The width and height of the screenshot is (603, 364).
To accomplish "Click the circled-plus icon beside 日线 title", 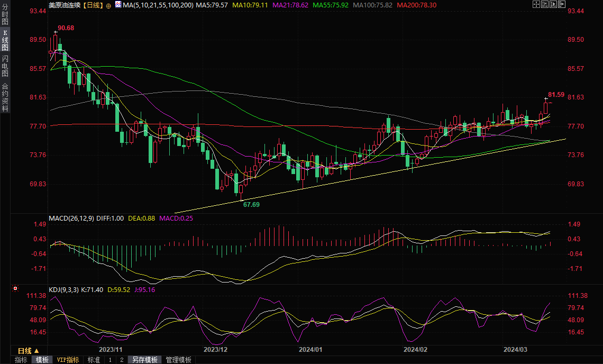I will pyautogui.click(x=108, y=5).
